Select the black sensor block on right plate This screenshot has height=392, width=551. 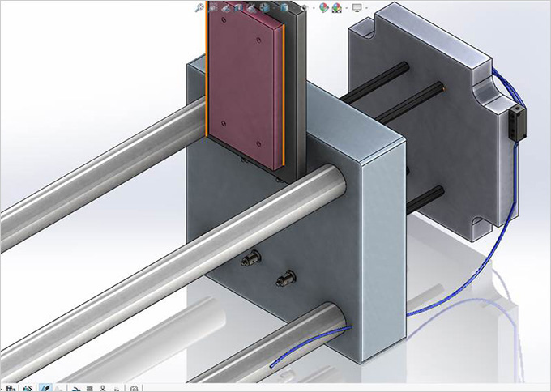coord(517,123)
